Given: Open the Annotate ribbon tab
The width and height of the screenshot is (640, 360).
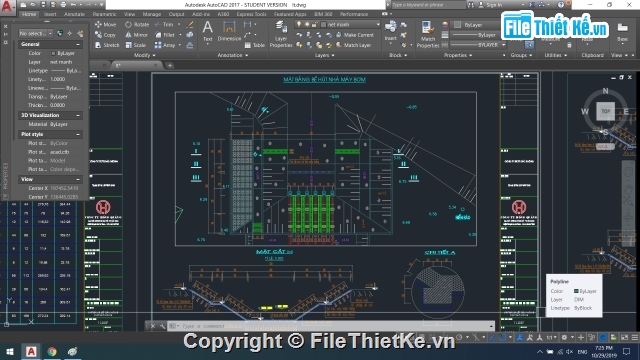Looking at the screenshot, I should point(74,14).
